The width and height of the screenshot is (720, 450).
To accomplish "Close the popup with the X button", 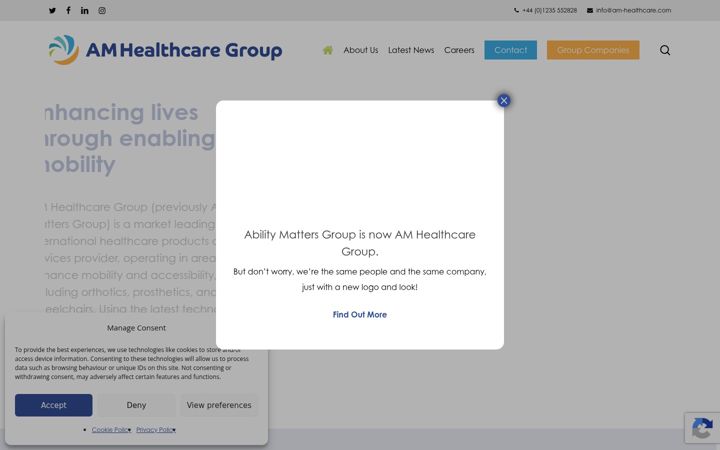I will click(x=504, y=101).
